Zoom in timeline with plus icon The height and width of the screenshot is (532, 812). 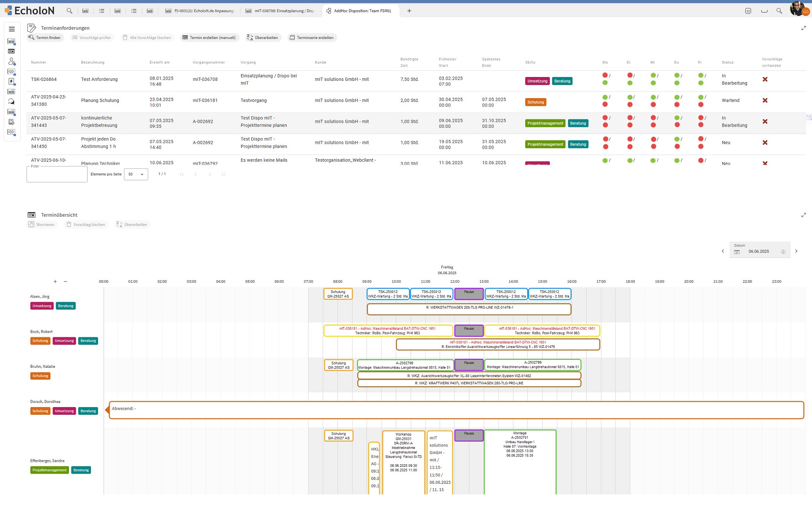pyautogui.click(x=55, y=281)
